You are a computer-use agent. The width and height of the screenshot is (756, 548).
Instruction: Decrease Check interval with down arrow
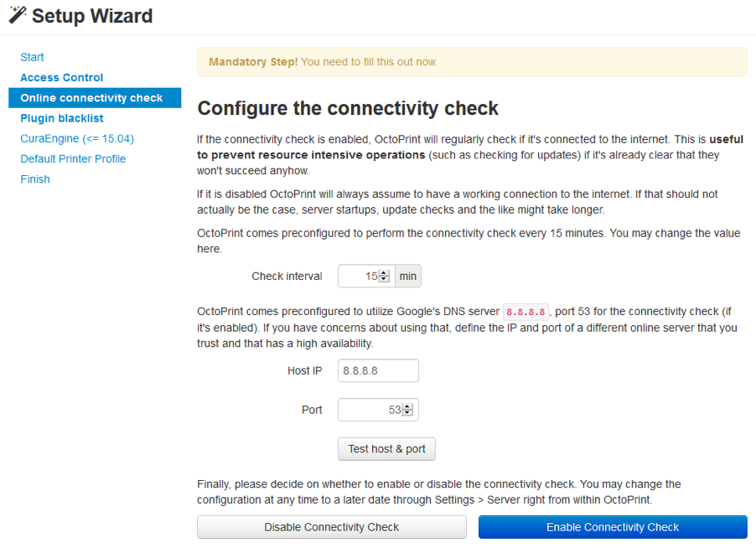(x=384, y=279)
